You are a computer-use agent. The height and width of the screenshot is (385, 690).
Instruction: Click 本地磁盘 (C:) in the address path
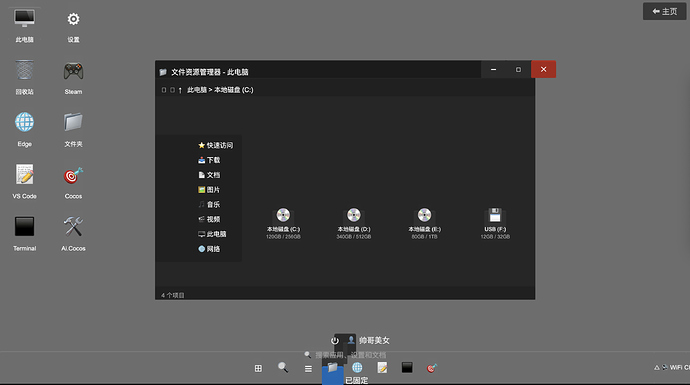click(x=234, y=90)
